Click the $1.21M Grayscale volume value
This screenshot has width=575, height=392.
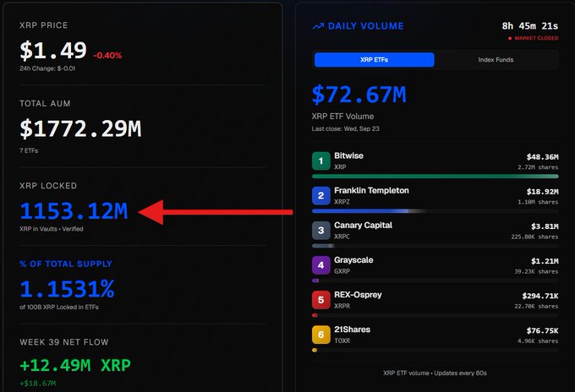point(545,261)
